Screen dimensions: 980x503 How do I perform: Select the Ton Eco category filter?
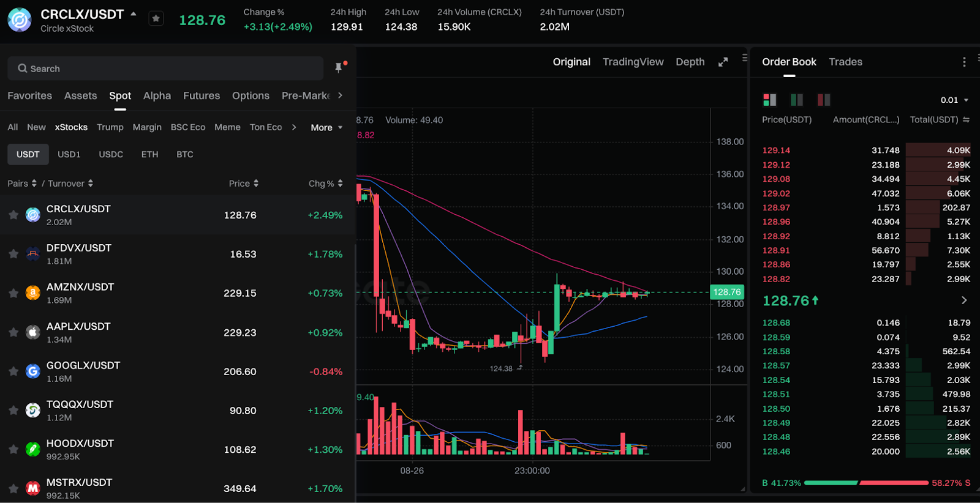click(266, 127)
